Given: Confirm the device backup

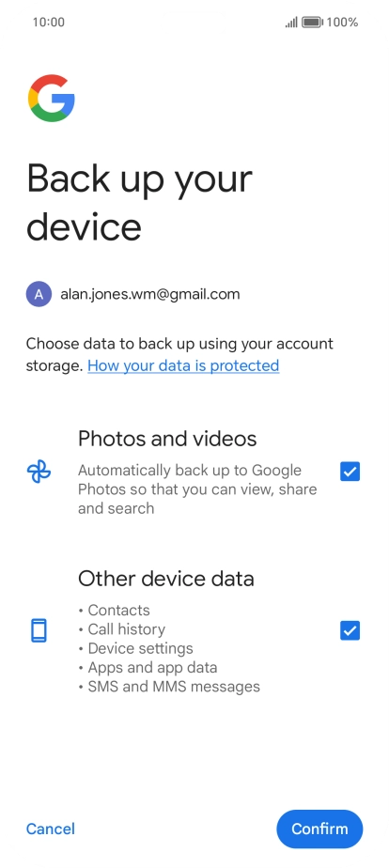Looking at the screenshot, I should [319, 829].
